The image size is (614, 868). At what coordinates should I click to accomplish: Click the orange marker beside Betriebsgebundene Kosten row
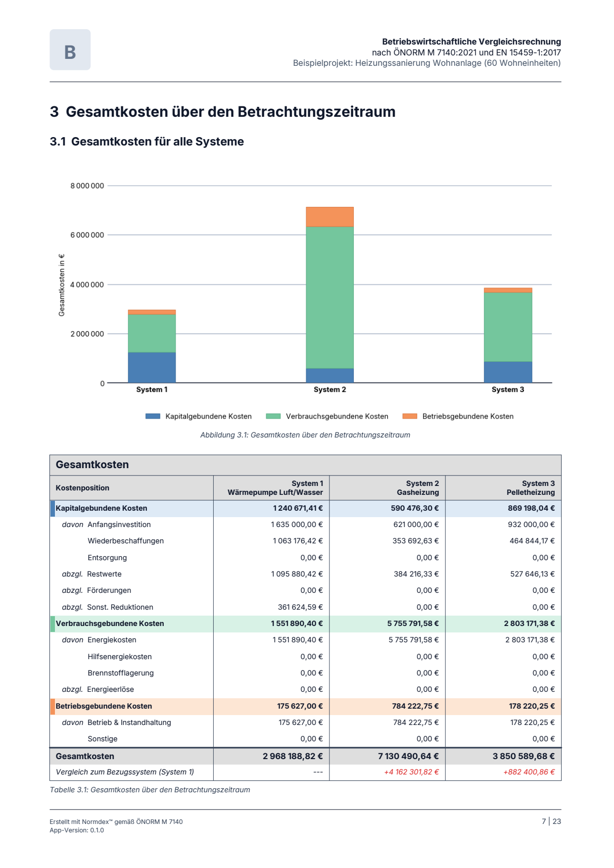52,706
